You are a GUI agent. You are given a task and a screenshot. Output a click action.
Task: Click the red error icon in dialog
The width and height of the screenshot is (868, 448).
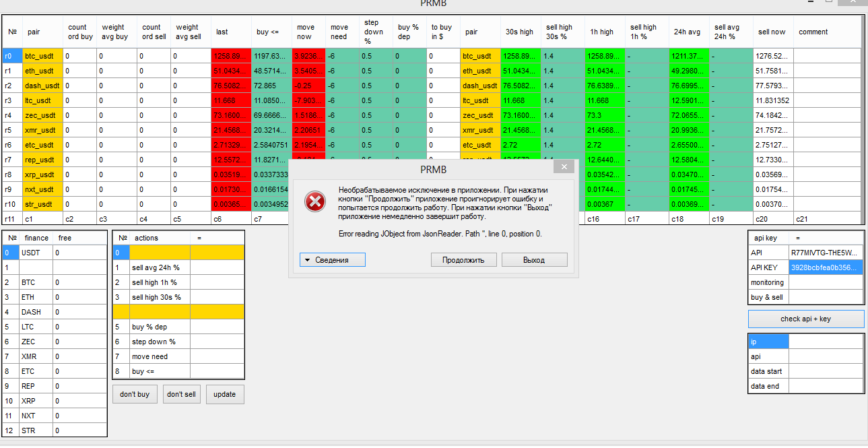(314, 201)
